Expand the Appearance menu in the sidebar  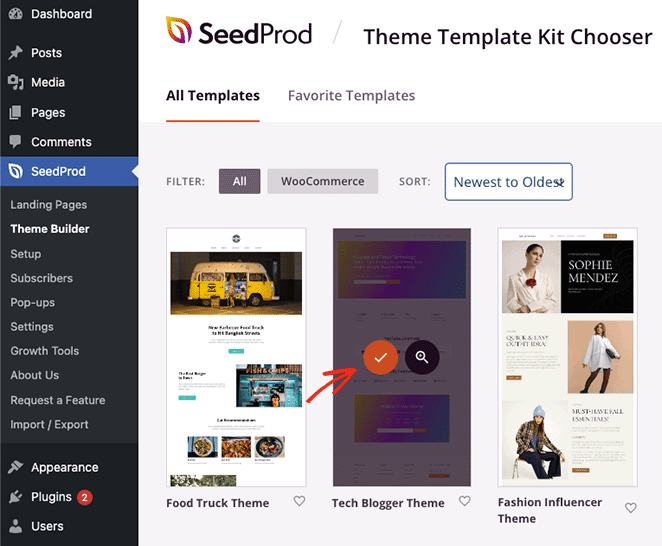[64, 467]
